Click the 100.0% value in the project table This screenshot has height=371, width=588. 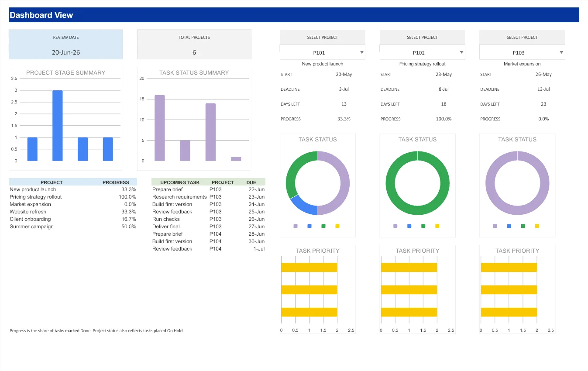(x=127, y=197)
